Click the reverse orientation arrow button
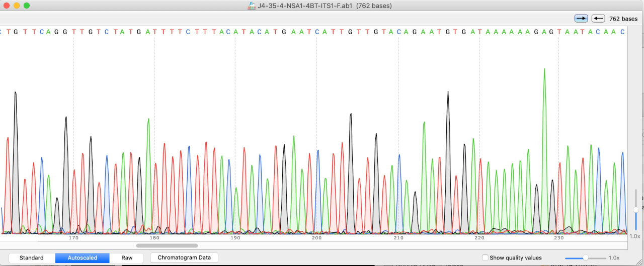The image size is (644, 266). 598,19
